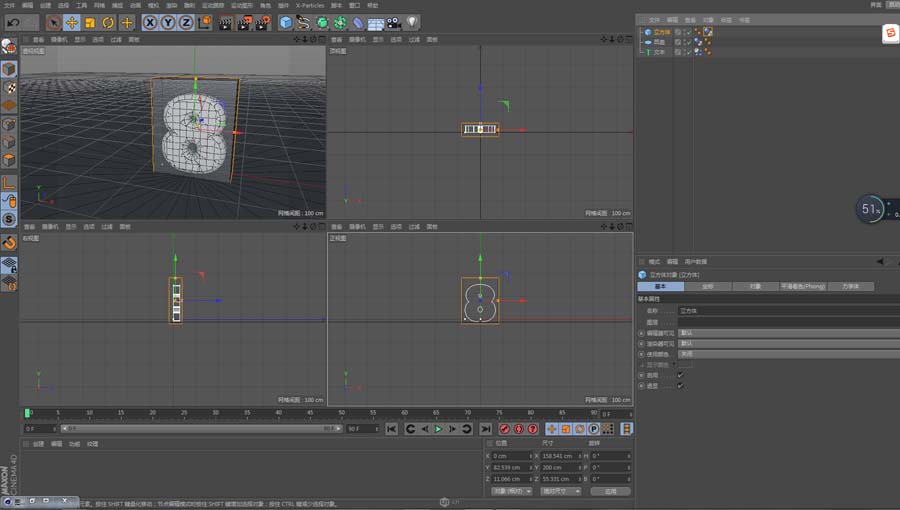This screenshot has height=510, width=900.
Task: Open the Cube primitive object icon
Action: [286, 22]
